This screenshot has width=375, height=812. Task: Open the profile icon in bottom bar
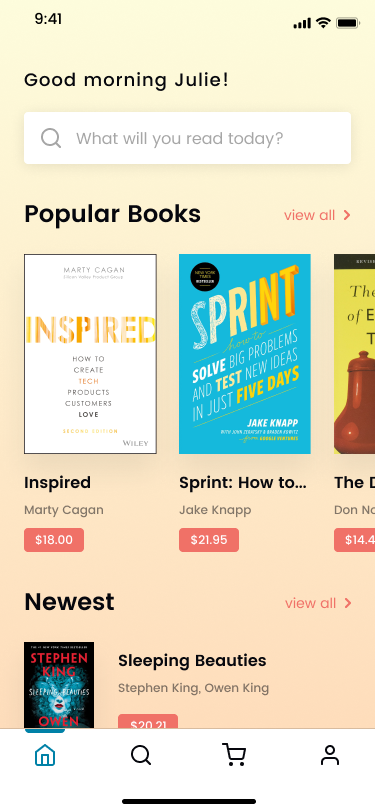pos(329,755)
